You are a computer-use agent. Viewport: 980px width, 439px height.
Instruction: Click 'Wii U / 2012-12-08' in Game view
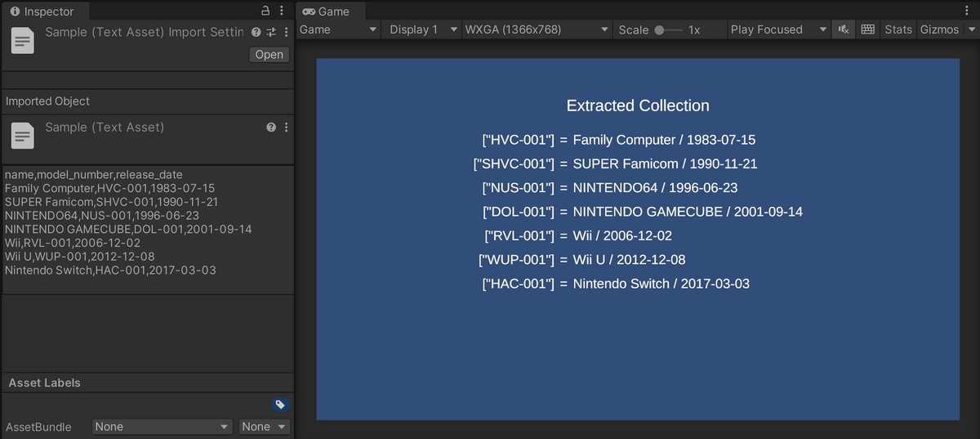[x=629, y=260]
